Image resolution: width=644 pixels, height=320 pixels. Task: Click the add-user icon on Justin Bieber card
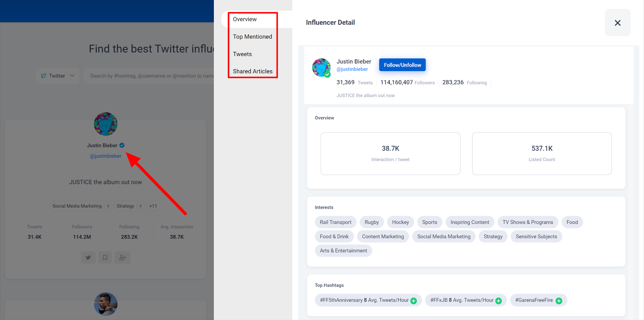pyautogui.click(x=122, y=258)
